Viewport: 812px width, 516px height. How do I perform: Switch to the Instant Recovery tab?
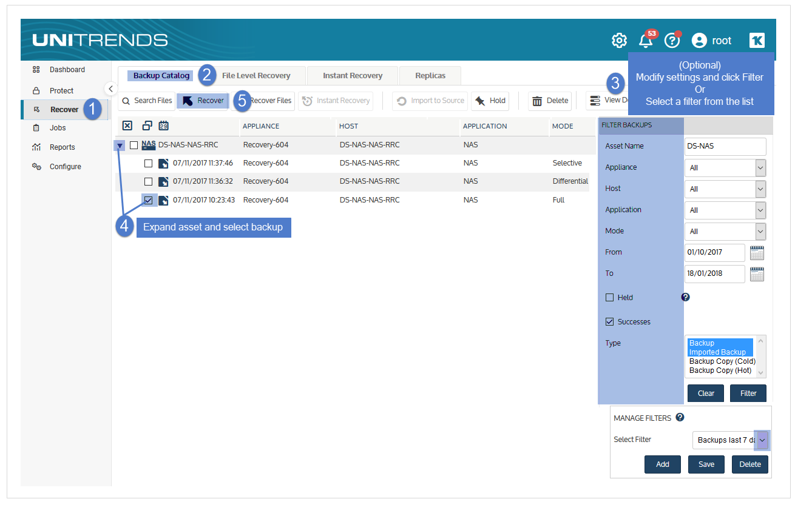pyautogui.click(x=353, y=76)
